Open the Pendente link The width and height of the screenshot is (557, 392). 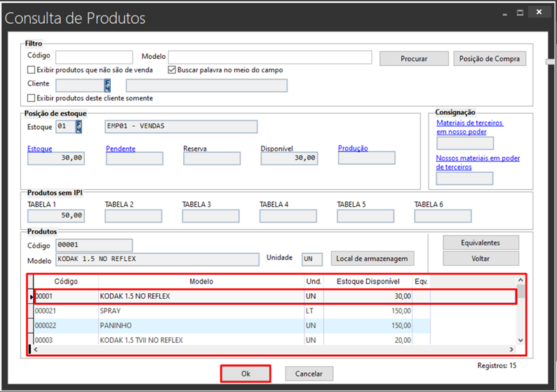pyautogui.click(x=121, y=149)
